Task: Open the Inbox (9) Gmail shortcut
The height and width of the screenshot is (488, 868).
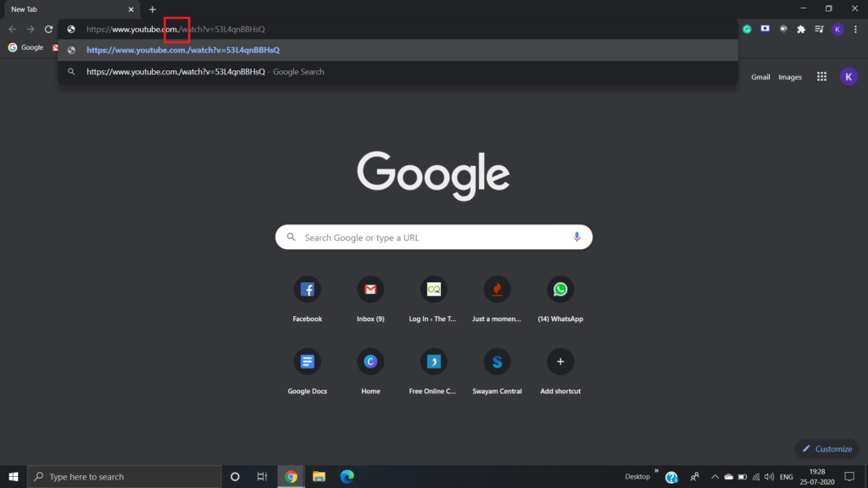Action: [x=370, y=299]
